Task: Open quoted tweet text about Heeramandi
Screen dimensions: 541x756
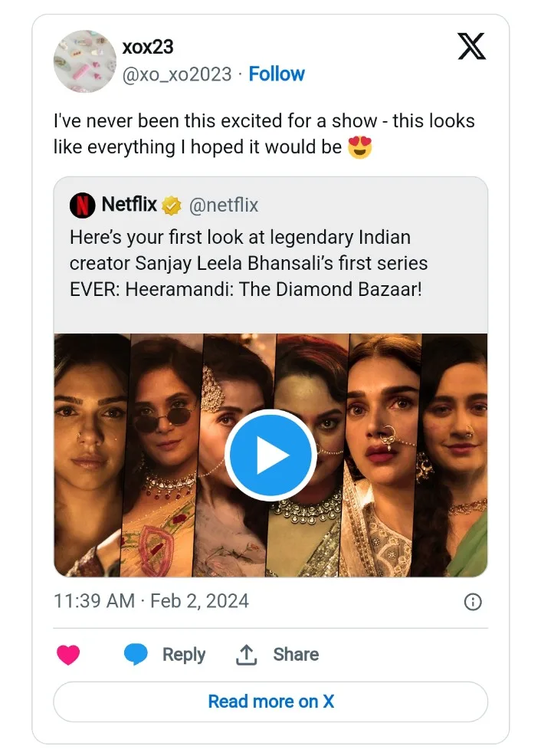Action: 248,263
